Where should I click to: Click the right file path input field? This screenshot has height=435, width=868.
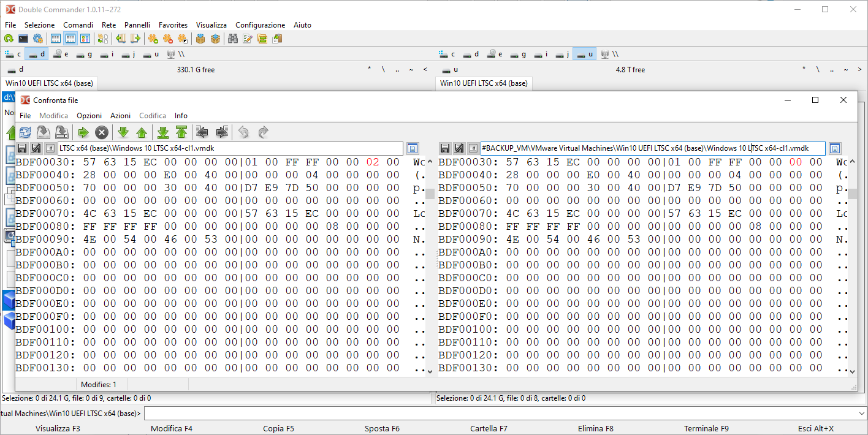(x=653, y=148)
